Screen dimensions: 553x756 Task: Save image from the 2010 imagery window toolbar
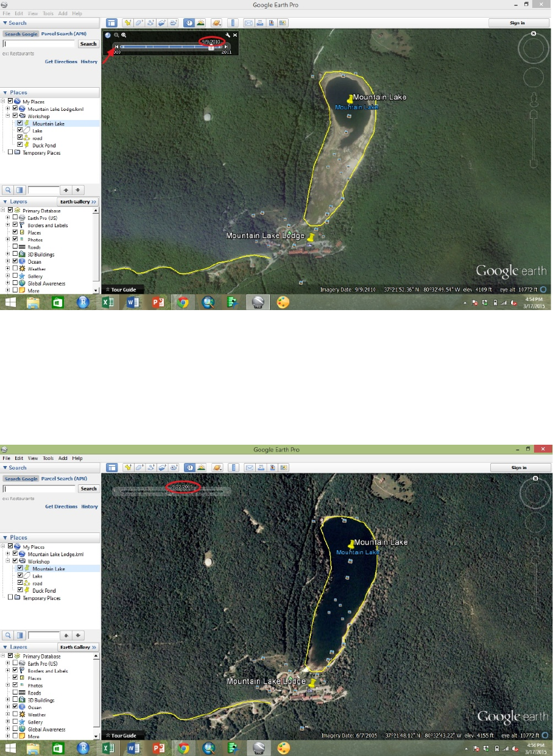271,23
